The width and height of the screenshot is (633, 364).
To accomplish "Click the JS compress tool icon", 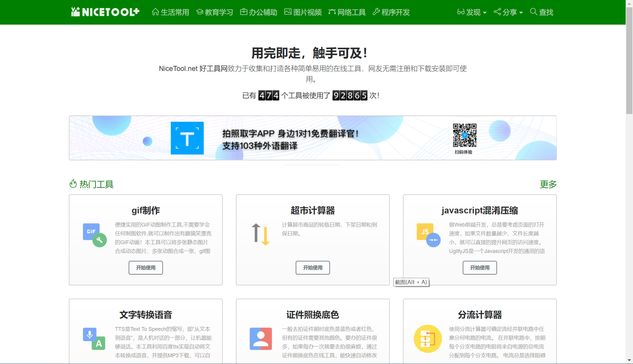I will (428, 235).
